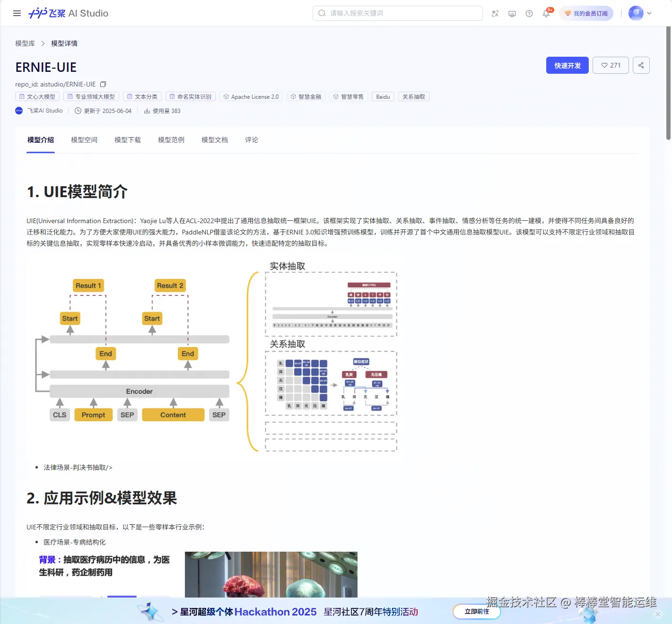
Task: Click the PaddlePaddle AI Studio logo
Action: (69, 13)
